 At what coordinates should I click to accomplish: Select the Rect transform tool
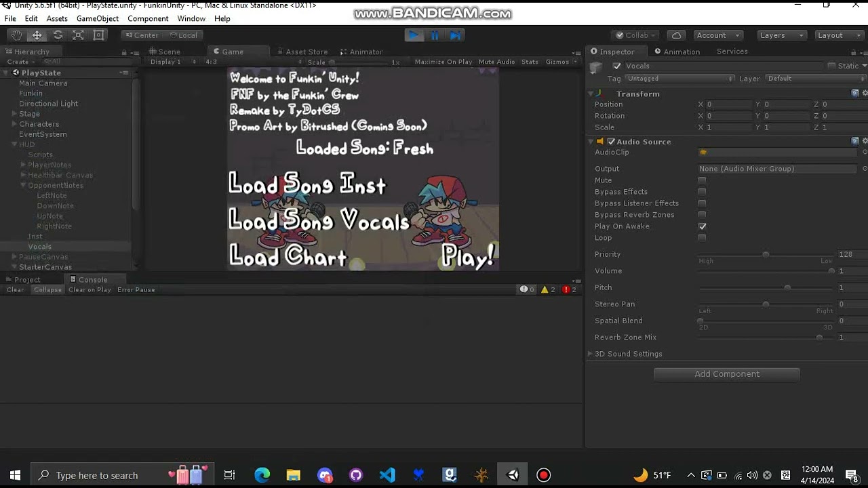(98, 35)
